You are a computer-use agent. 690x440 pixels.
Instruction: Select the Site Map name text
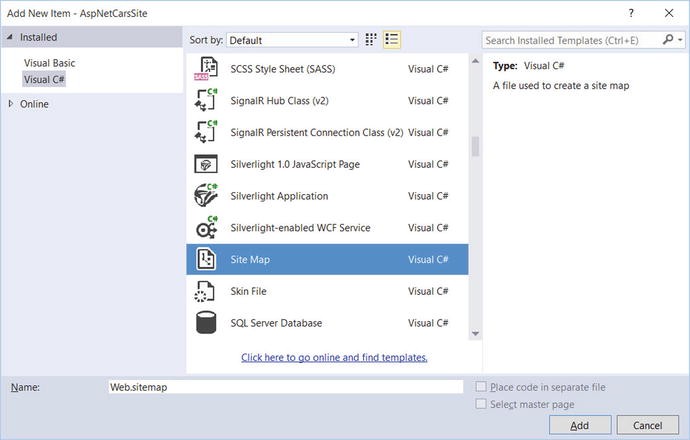click(x=250, y=259)
